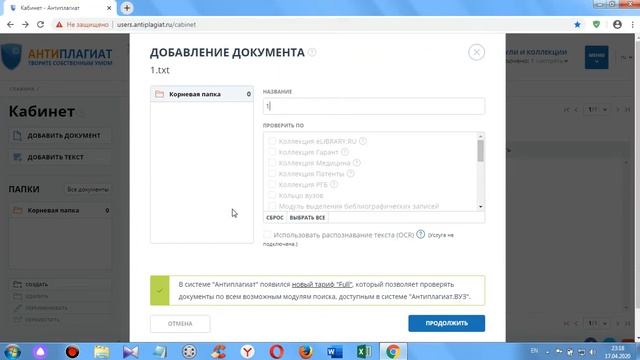Open browser profile icon
640x360 pixels.
[x=617, y=24]
